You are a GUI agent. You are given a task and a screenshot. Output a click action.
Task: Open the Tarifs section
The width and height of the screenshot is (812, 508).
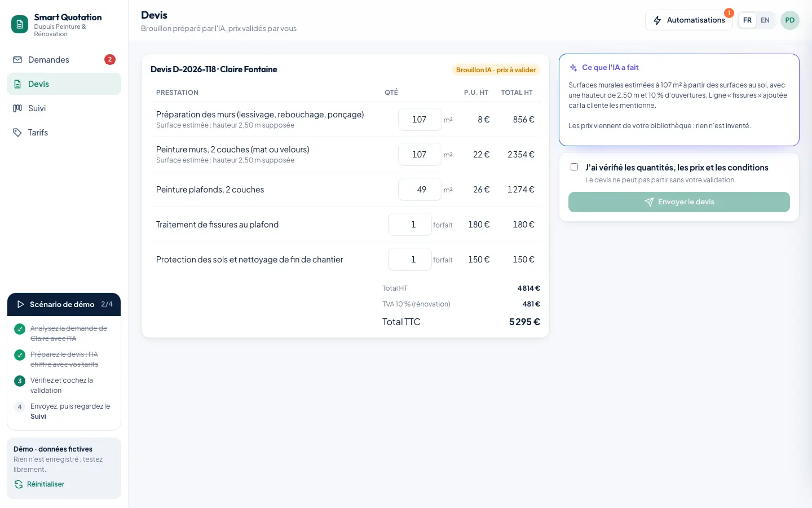pyautogui.click(x=64, y=133)
